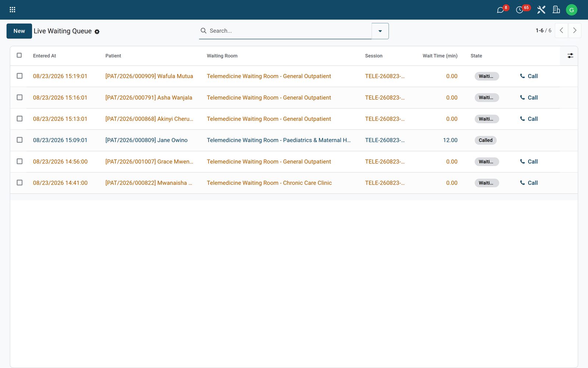Open the company building switcher icon
The image size is (588, 368).
point(556,10)
